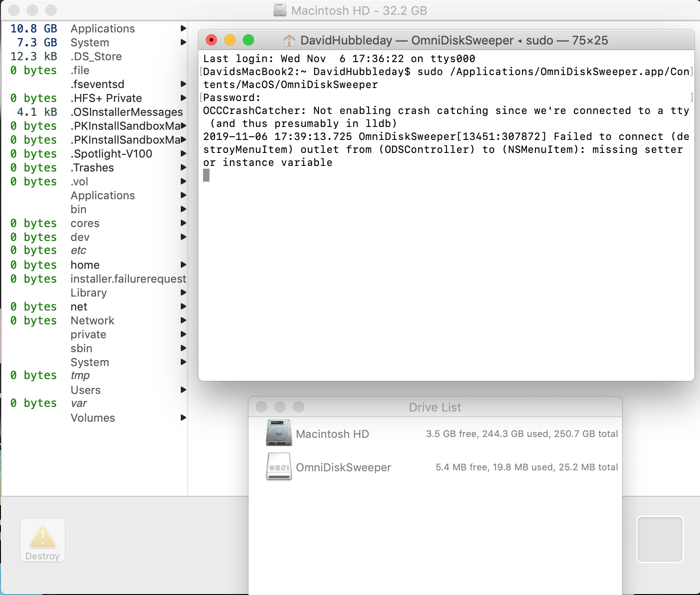Minimize the Terminal window with yellow button
This screenshot has height=595, width=700.
pos(230,40)
